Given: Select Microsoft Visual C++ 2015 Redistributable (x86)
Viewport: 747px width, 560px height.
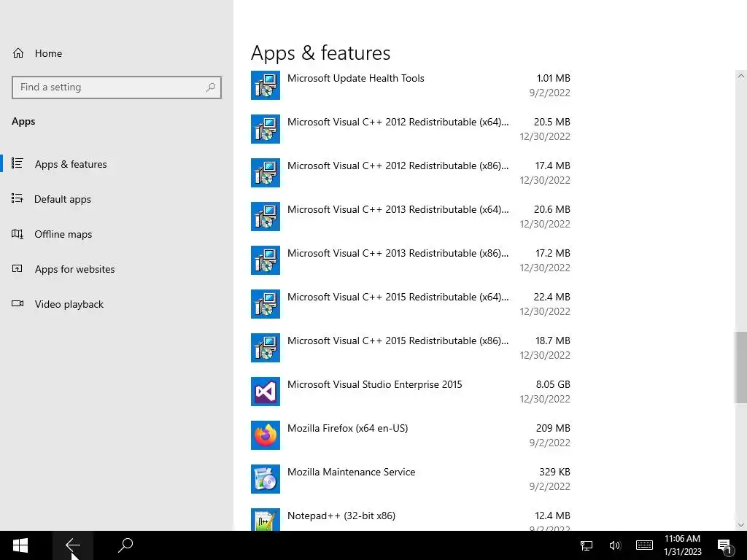Looking at the screenshot, I should 411,348.
